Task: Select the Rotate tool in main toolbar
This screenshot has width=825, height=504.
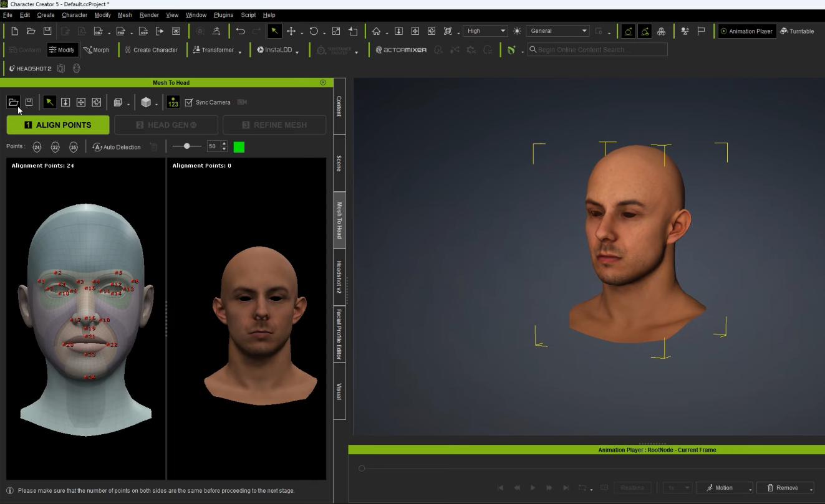Action: [x=313, y=31]
